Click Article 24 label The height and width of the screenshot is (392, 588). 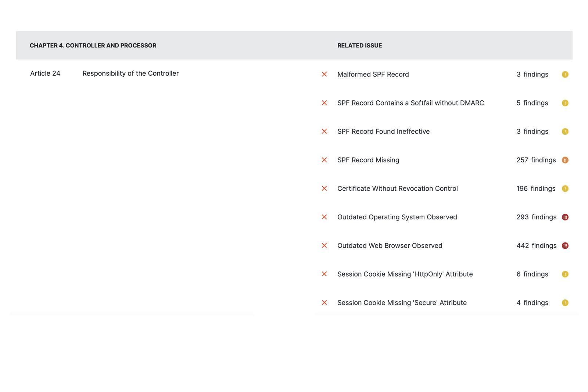pos(45,73)
